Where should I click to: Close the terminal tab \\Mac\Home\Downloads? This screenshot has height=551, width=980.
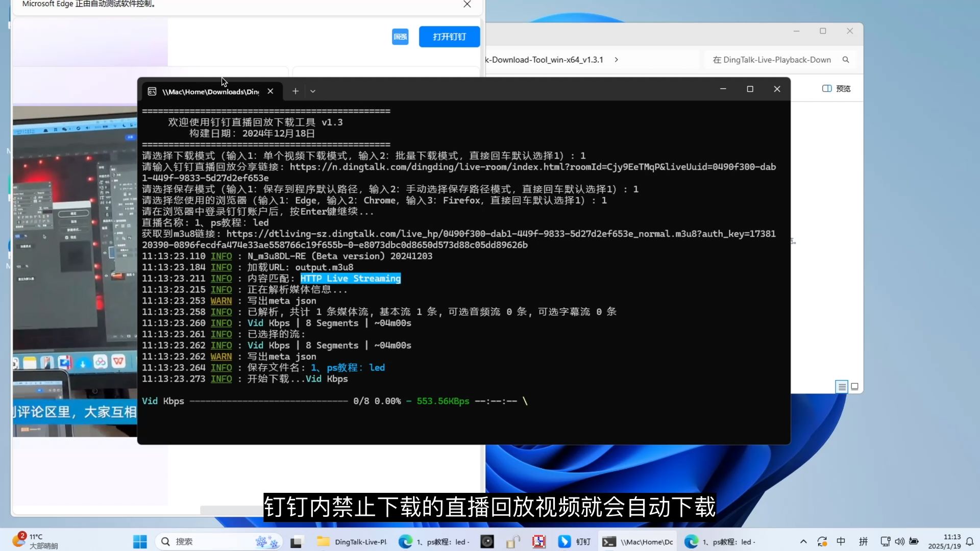(271, 91)
